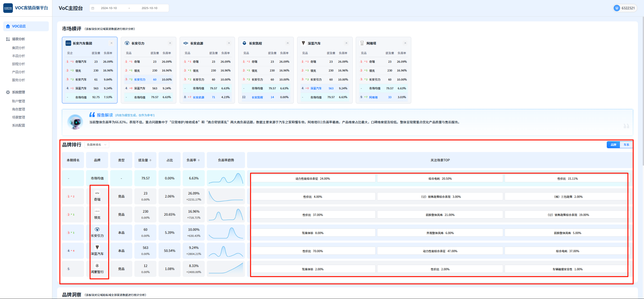The image size is (644, 299).
Task: Open the 负面率排名 dropdown
Action: point(97,145)
